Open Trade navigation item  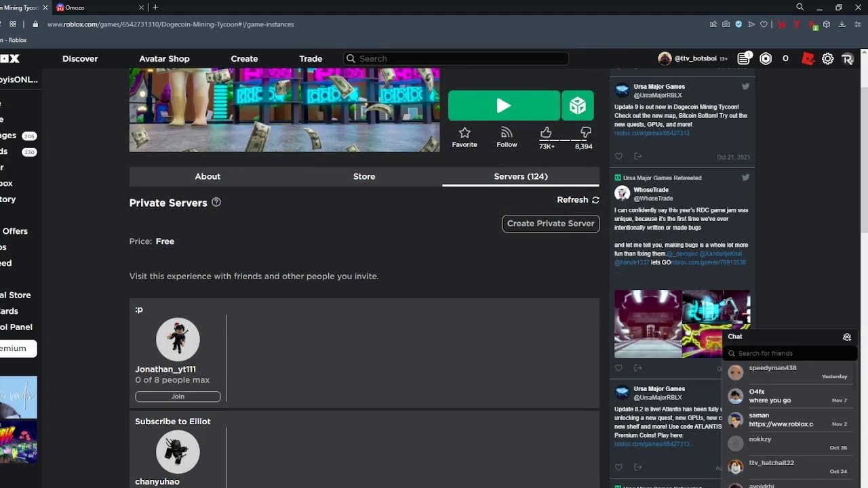point(311,59)
